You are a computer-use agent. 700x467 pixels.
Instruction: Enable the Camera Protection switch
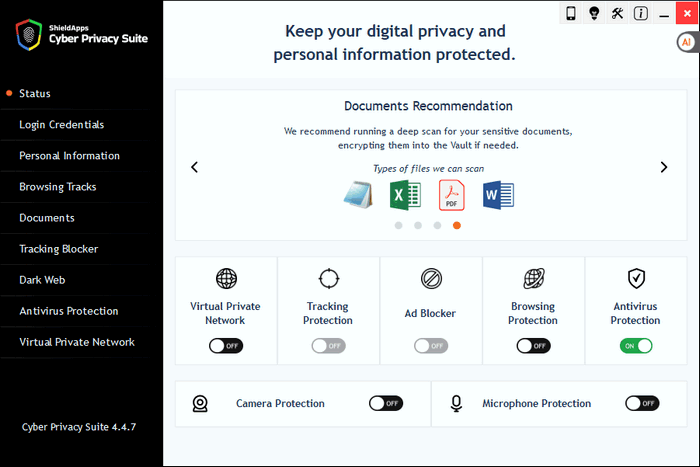tap(386, 403)
